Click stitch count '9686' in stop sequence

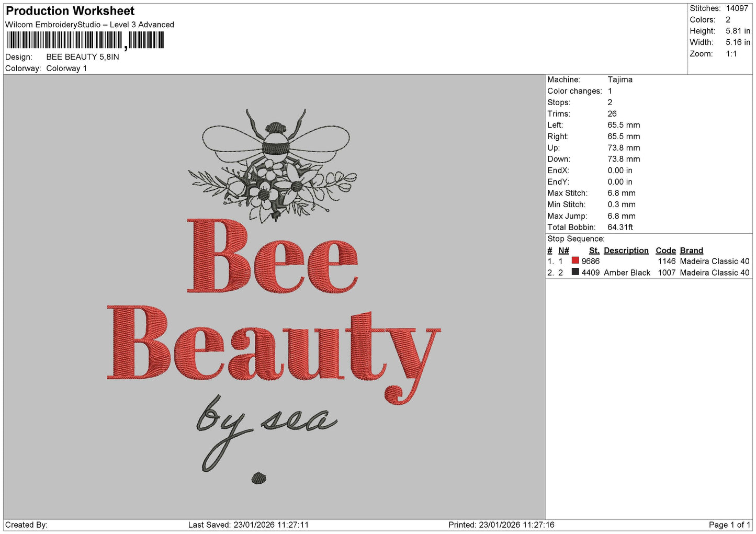click(x=590, y=262)
